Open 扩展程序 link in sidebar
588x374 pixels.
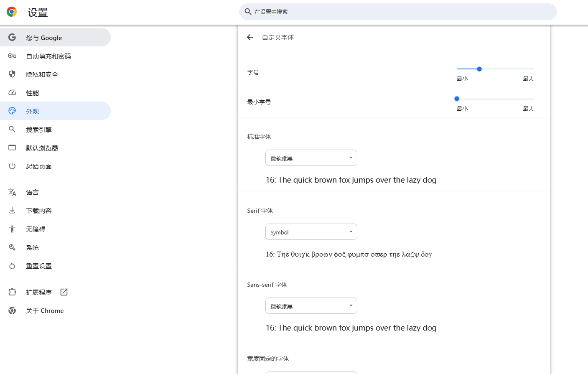[55, 292]
